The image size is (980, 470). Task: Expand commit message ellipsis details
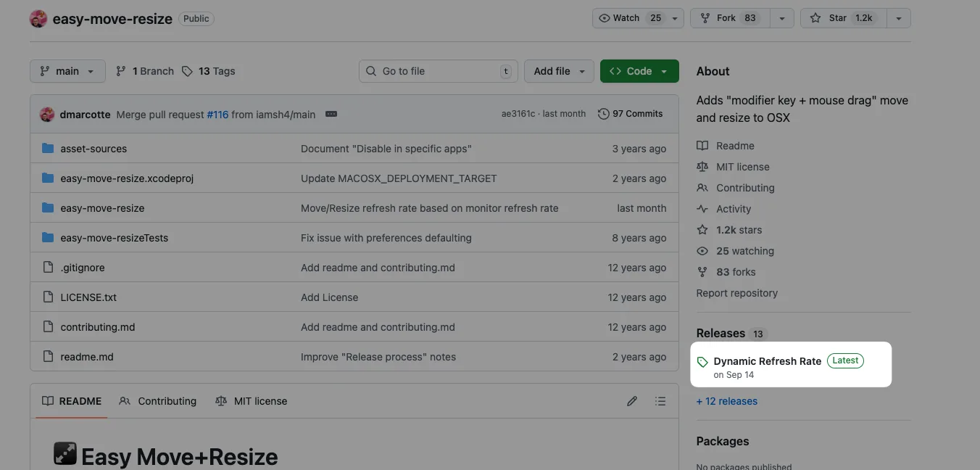tap(331, 114)
